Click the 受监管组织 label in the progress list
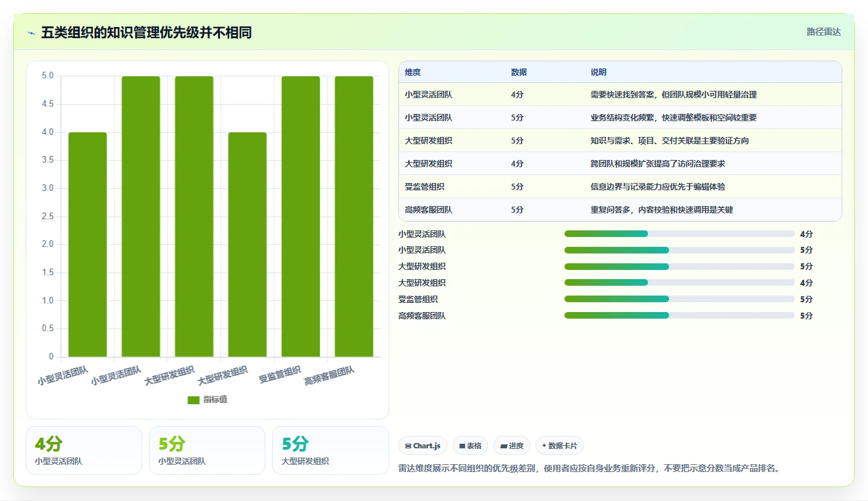 418,300
